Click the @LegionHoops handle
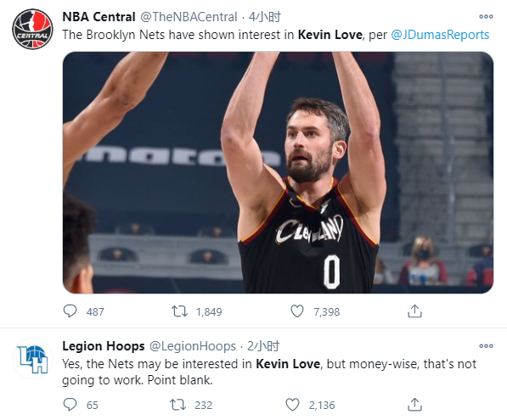This screenshot has width=507, height=420. [193, 346]
